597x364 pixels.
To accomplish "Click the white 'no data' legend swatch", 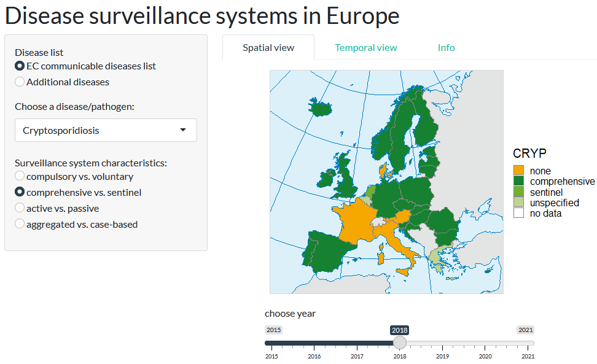I will coord(518,212).
